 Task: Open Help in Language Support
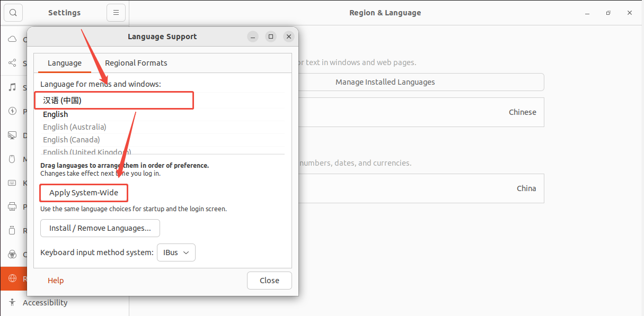pos(56,281)
